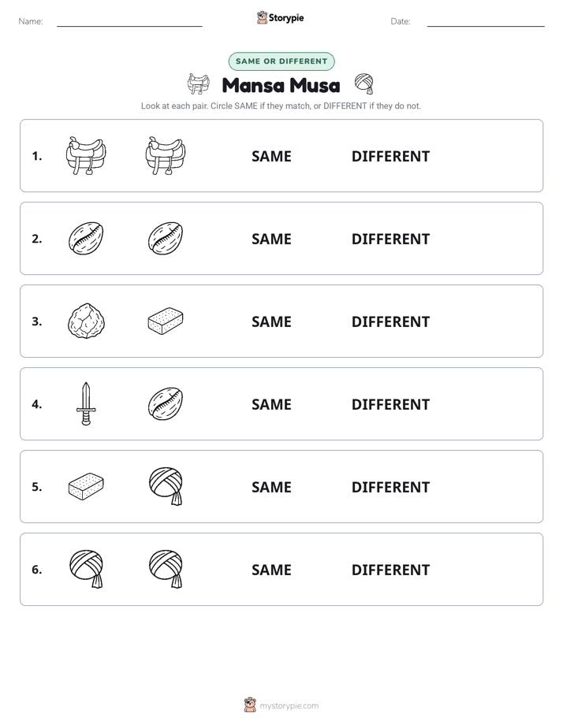Click the second turban in row 6

click(166, 569)
